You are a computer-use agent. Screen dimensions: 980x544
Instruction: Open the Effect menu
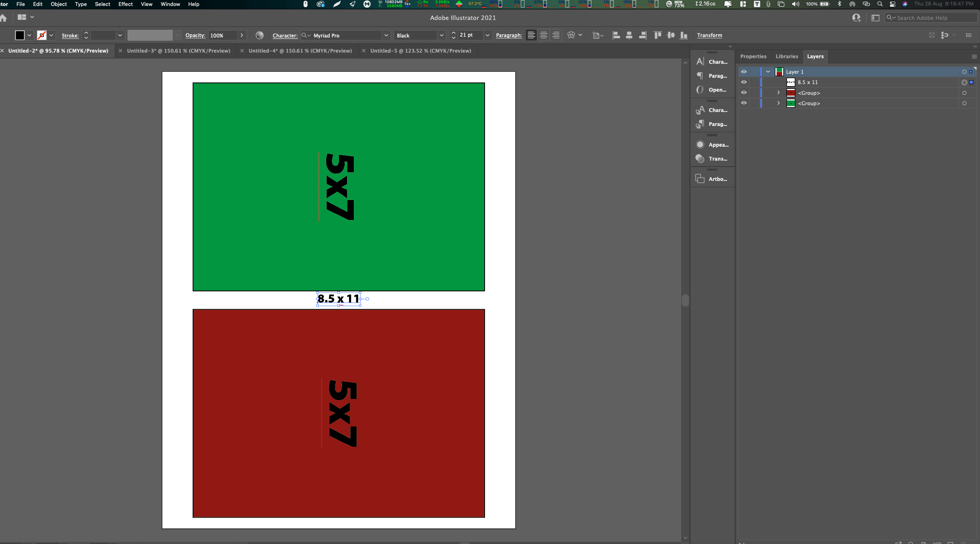tap(125, 4)
